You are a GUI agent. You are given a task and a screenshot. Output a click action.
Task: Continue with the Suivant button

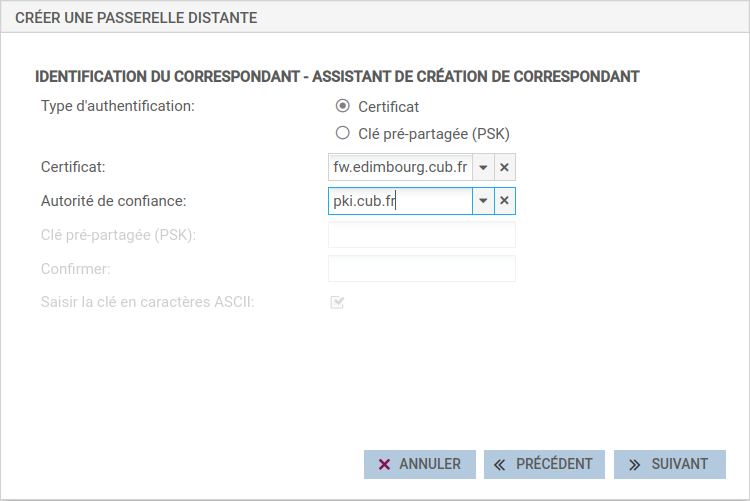[669, 464]
